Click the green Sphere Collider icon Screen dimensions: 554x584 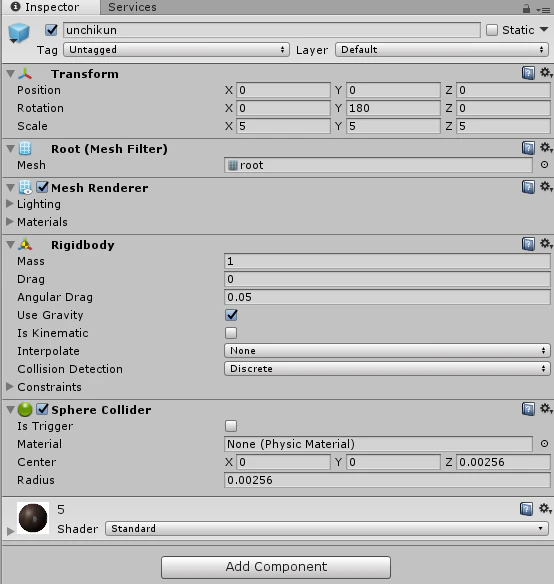tap(25, 409)
